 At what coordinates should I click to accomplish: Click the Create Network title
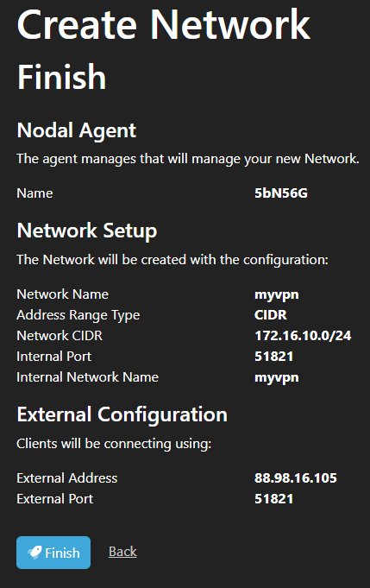164,25
